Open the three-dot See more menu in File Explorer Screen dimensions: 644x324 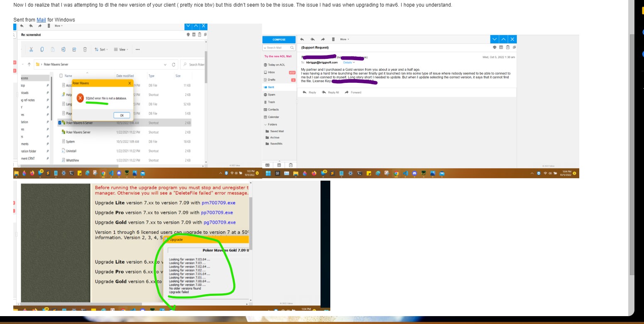pos(137,49)
